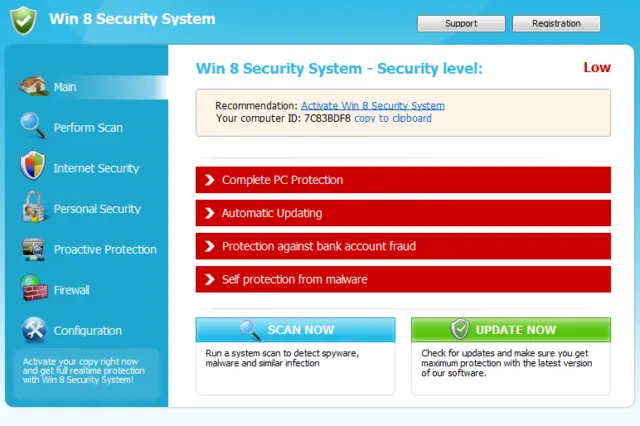Follow the Activate Win 8 Security System link
The width and height of the screenshot is (640, 426).
tap(373, 106)
